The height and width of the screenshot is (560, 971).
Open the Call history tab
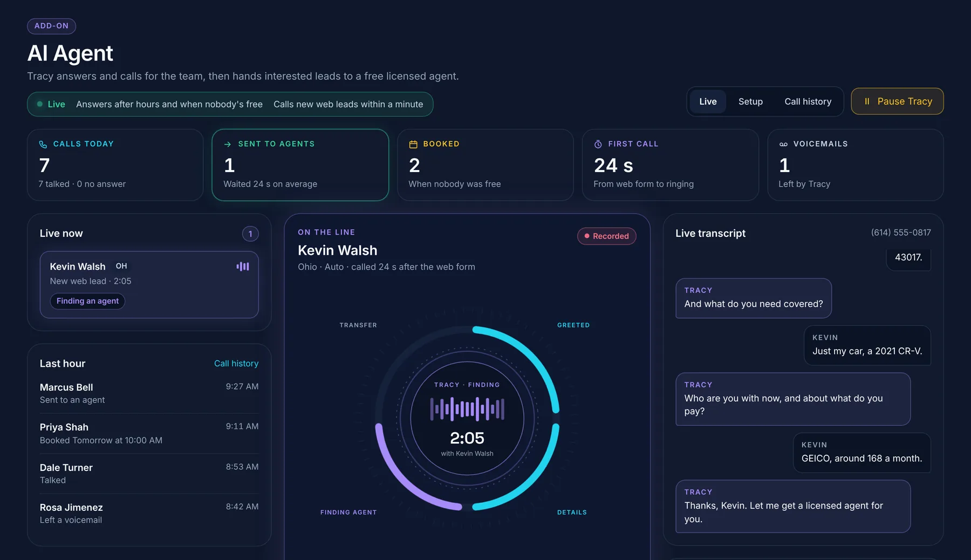click(808, 101)
